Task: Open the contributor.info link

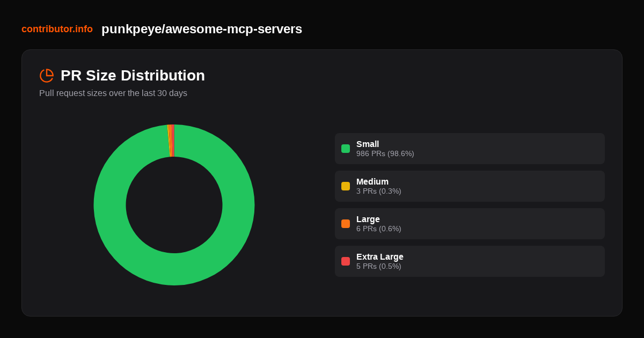Action: pyautogui.click(x=57, y=29)
